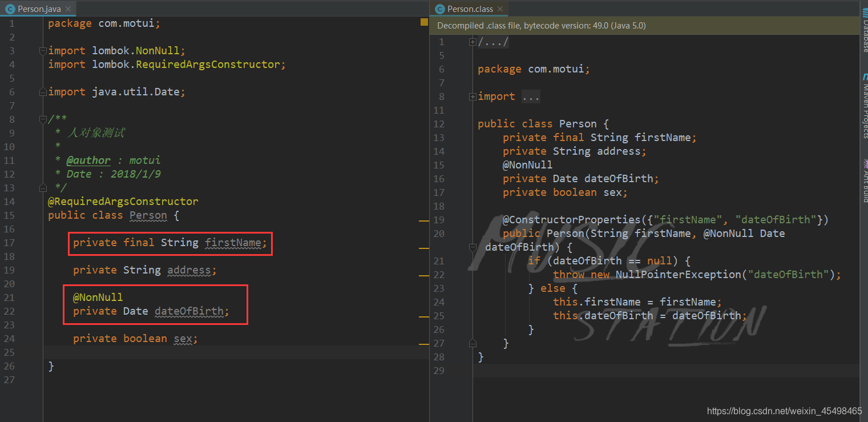Image resolution: width=868 pixels, height=422 pixels.
Task: Click line number 25 in Person.java gutter
Action: coord(8,352)
